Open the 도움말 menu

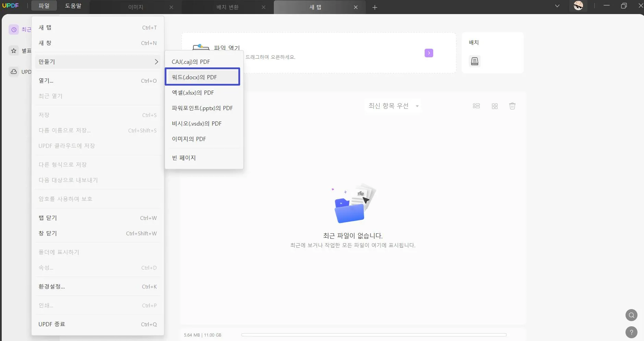73,6
